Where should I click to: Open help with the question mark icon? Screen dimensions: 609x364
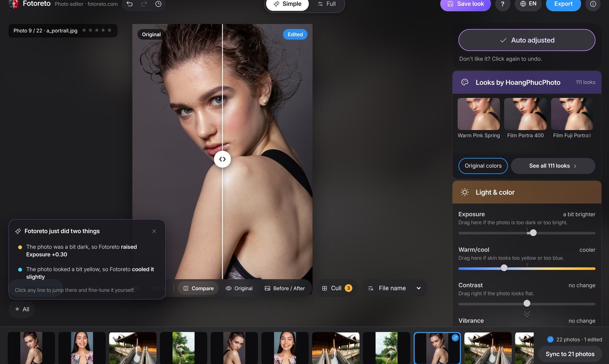coord(503,4)
